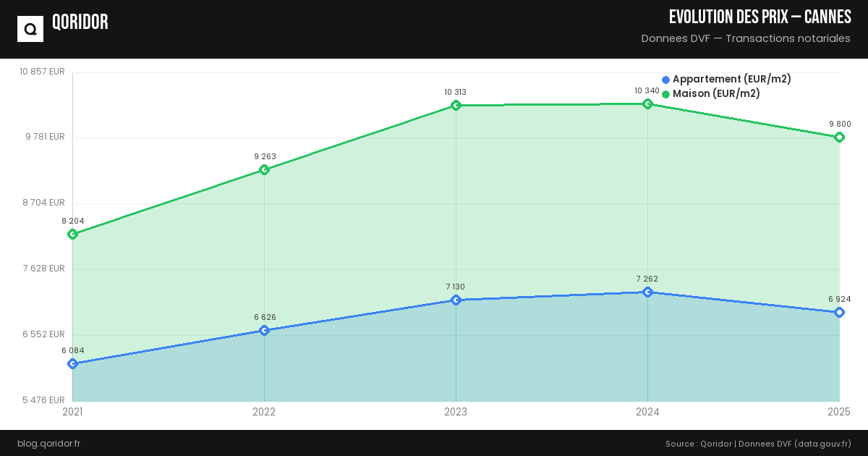The height and width of the screenshot is (456, 868).
Task: Toggle the Maison (EUR/m2) legend series
Action: point(716,93)
